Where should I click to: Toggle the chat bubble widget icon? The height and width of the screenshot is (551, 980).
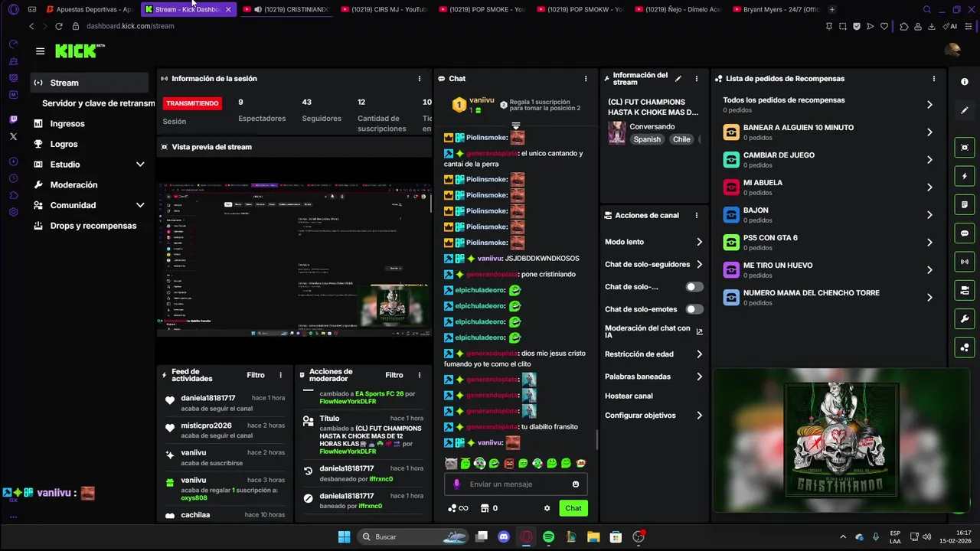point(965,233)
